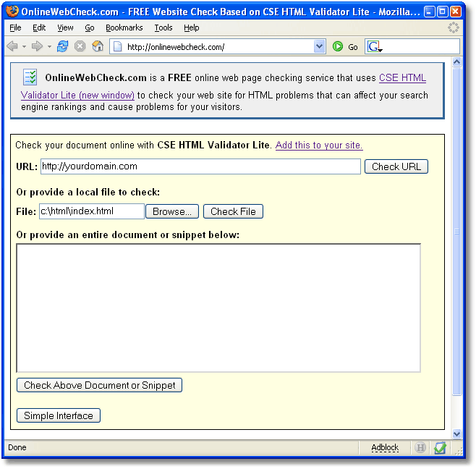This screenshot has height=469, width=476.
Task: Click the Stop loading icon
Action: coord(80,46)
